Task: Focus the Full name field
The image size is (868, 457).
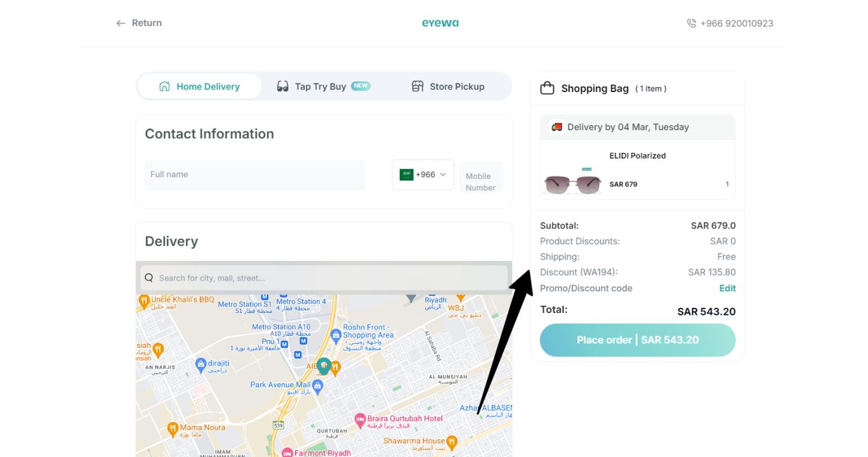Action: 255,175
